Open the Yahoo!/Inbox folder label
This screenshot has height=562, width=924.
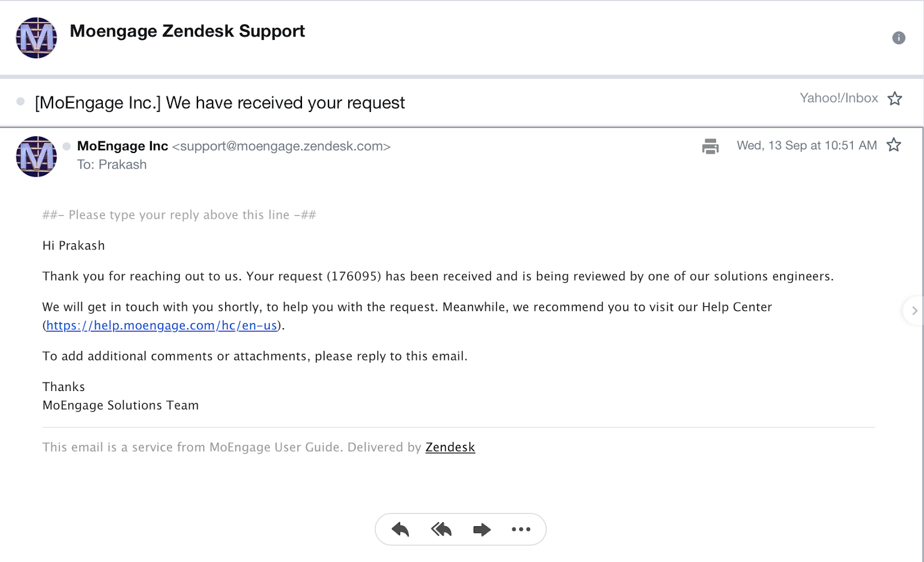839,98
